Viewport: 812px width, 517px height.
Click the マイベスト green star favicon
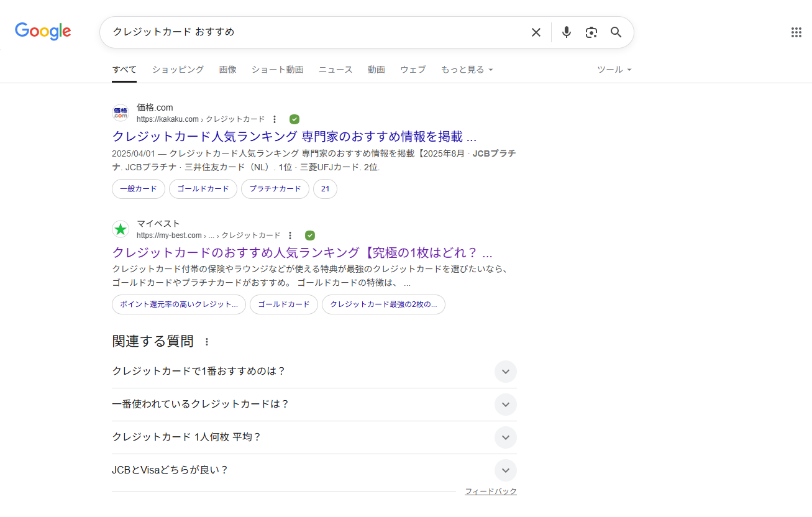pos(121,229)
